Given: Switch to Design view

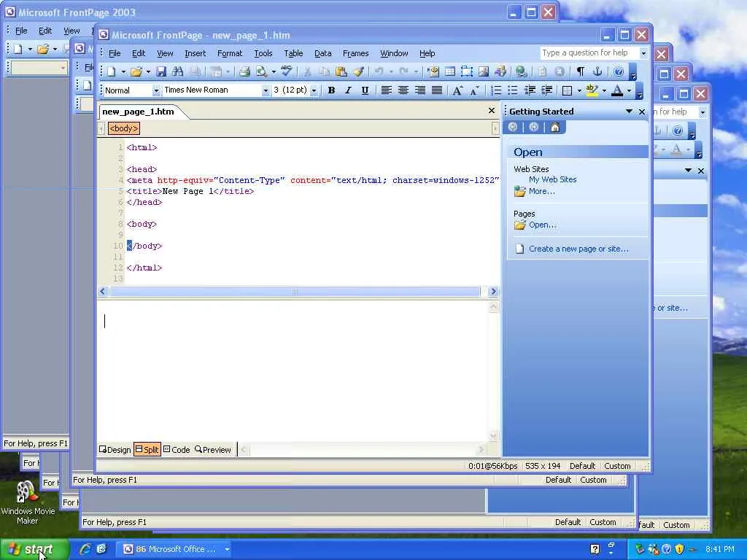Looking at the screenshot, I should [115, 449].
